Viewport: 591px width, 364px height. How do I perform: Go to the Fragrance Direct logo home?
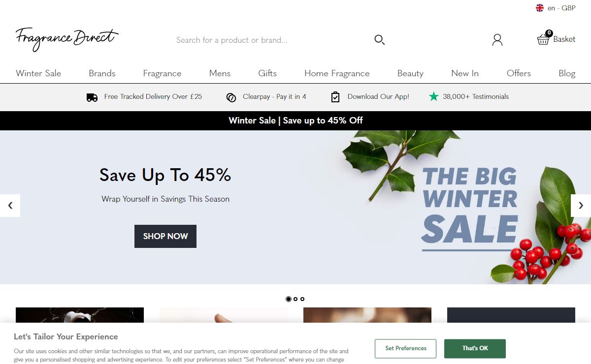pos(67,39)
